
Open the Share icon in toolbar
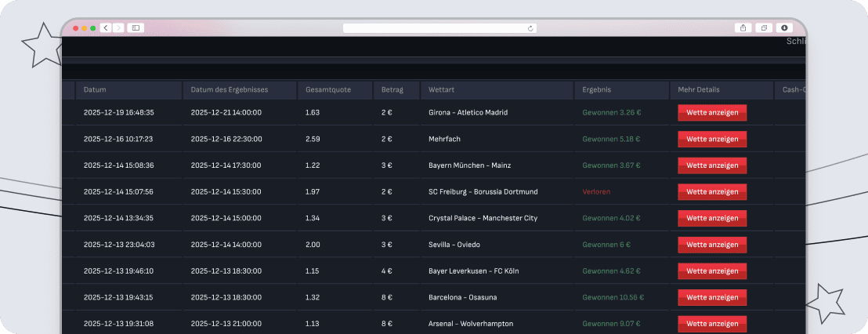[743, 27]
